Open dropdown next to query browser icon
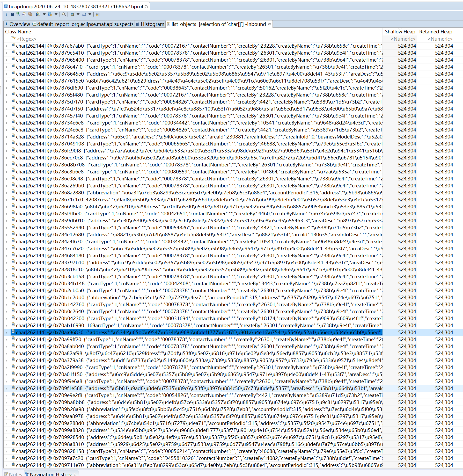Viewport: 463px width, 476px height. click(56, 14)
